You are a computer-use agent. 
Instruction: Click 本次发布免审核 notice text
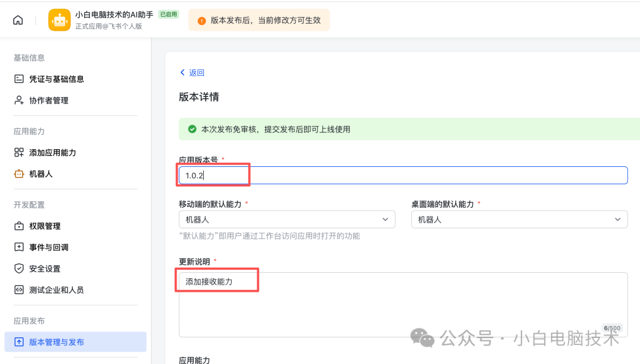pos(276,129)
